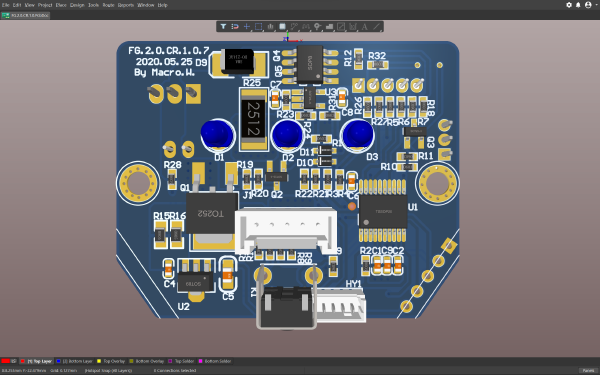Activate the differential pair routing tool
The image size is (600, 375).
(x=305, y=26)
